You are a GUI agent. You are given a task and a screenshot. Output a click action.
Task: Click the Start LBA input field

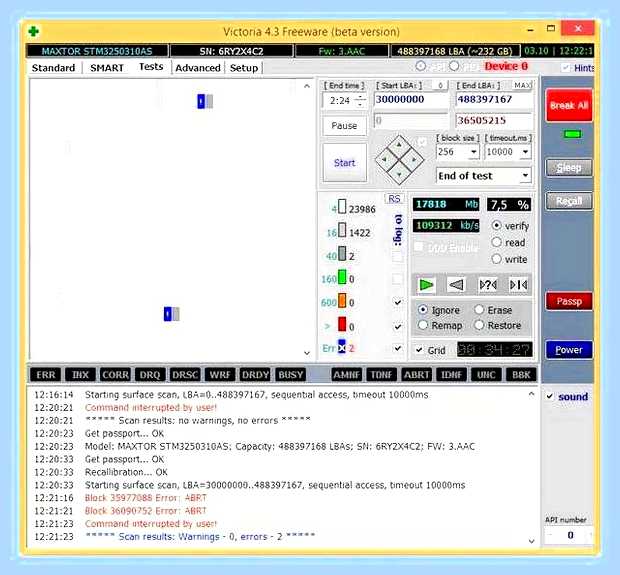(411, 100)
